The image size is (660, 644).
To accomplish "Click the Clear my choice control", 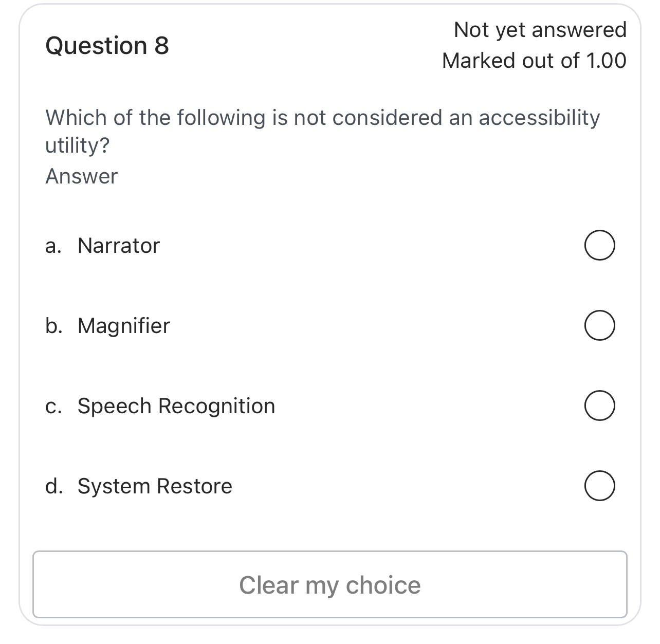I will coord(330,585).
